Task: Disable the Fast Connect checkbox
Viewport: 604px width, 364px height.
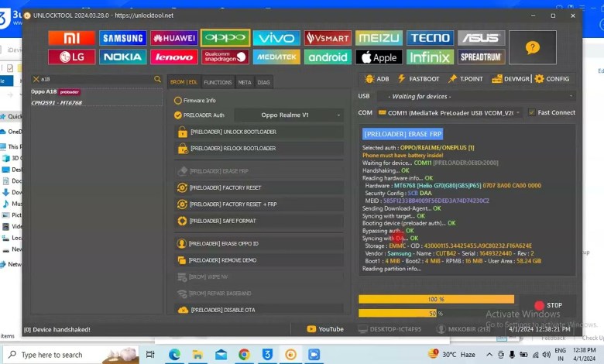Action: click(x=531, y=112)
